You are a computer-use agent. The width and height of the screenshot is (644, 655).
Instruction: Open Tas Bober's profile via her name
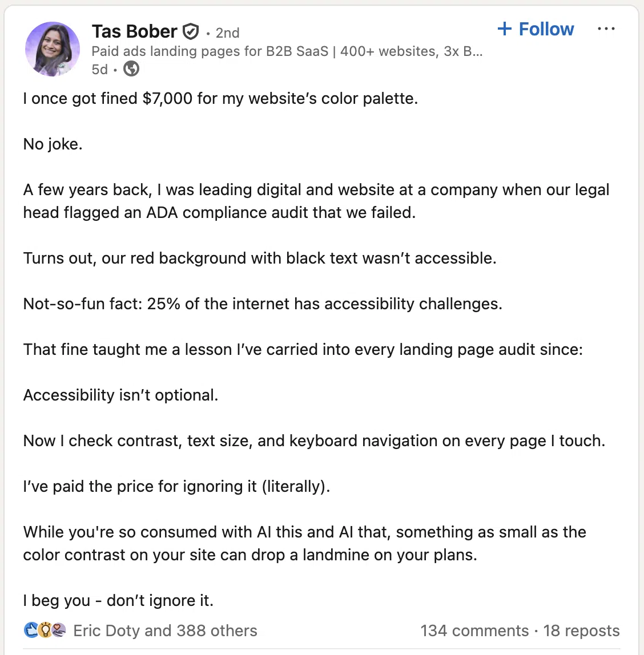(x=135, y=31)
